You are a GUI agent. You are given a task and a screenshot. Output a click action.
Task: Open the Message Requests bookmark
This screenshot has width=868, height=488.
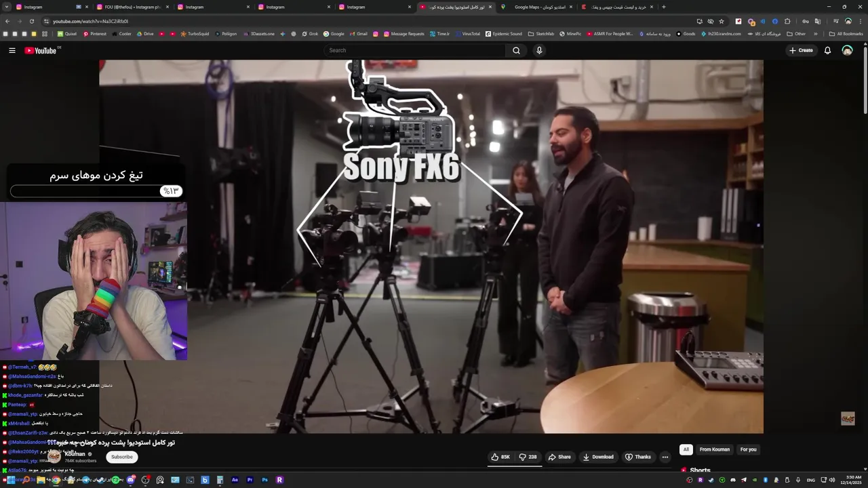pos(403,34)
